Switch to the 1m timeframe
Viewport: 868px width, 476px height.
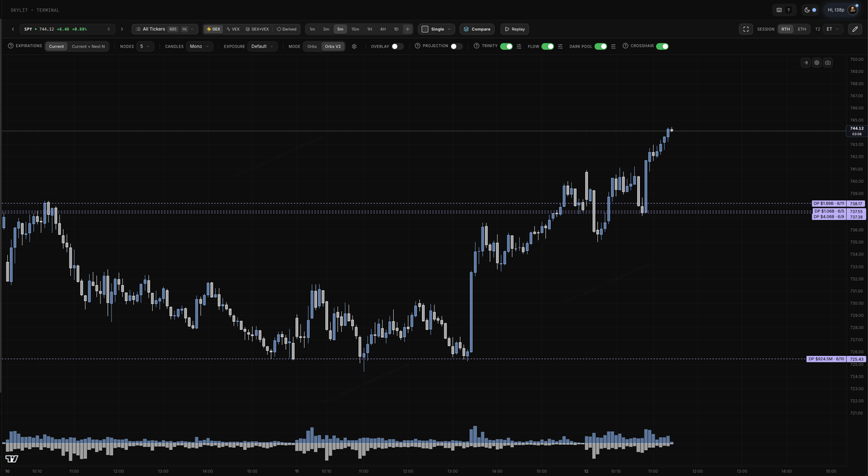312,30
